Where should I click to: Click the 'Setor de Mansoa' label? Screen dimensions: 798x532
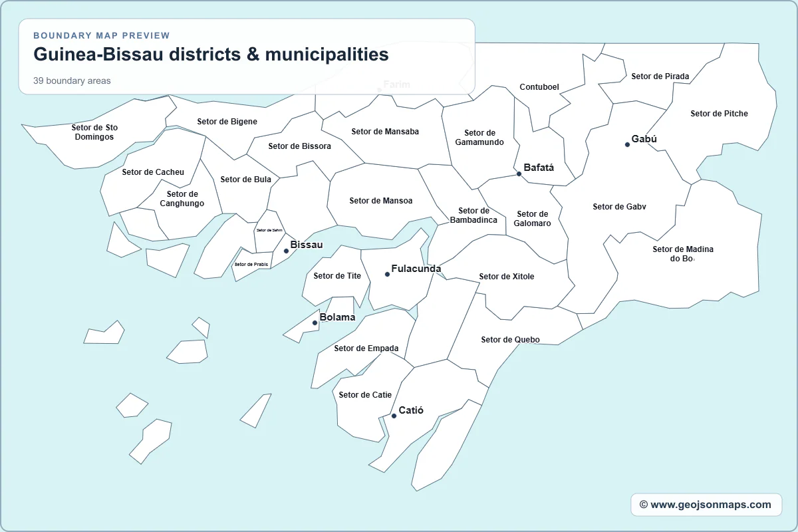[381, 201]
